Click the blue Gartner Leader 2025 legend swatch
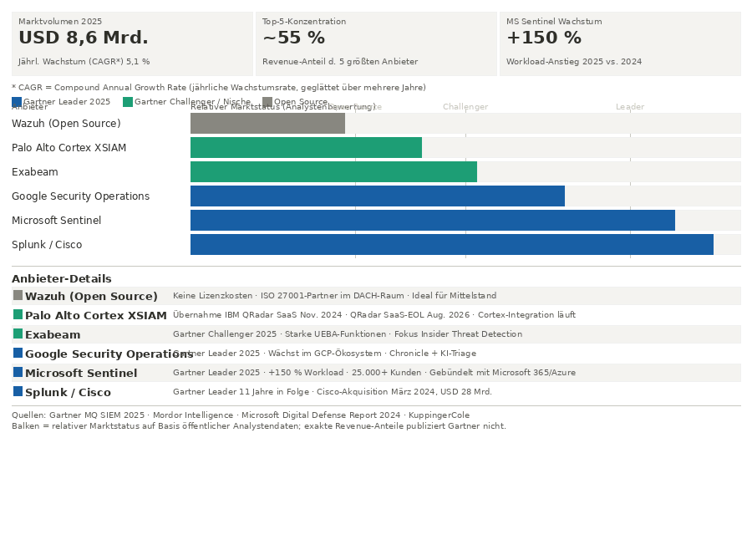Image resolution: width=752 pixels, height=560 pixels. (x=17, y=102)
